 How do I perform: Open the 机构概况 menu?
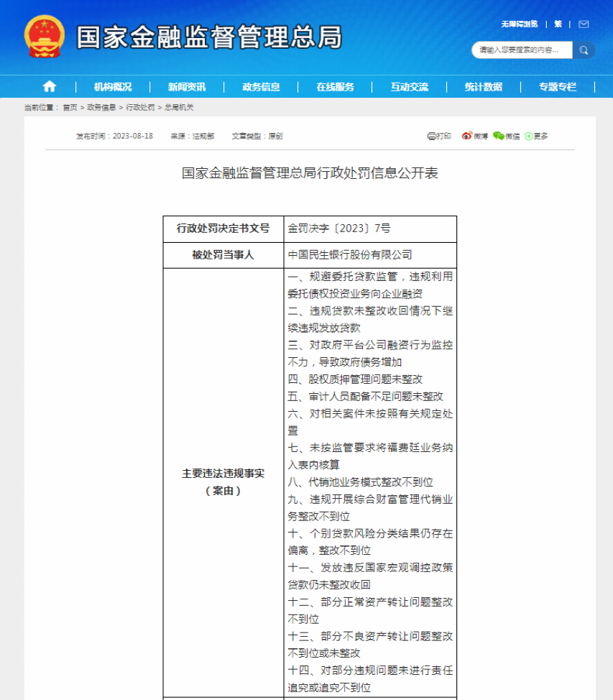(113, 87)
